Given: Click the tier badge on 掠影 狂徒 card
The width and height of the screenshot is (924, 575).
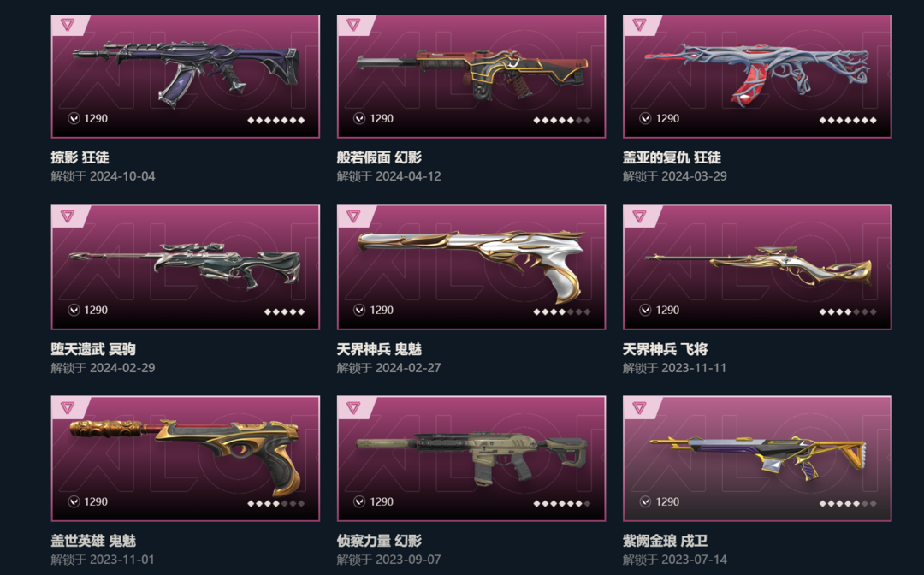Looking at the screenshot, I should tap(68, 25).
